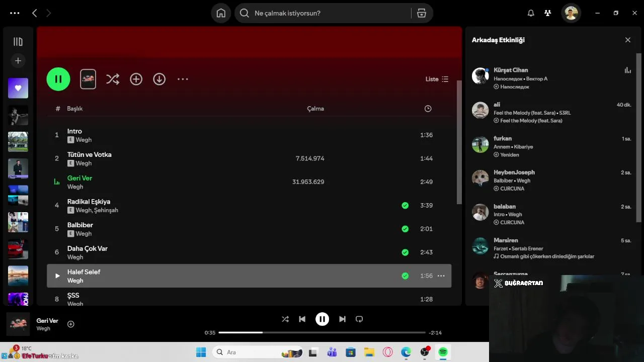This screenshot has width=644, height=362.
Task: Open the Spotify three-dots main menu
Action: [15, 13]
